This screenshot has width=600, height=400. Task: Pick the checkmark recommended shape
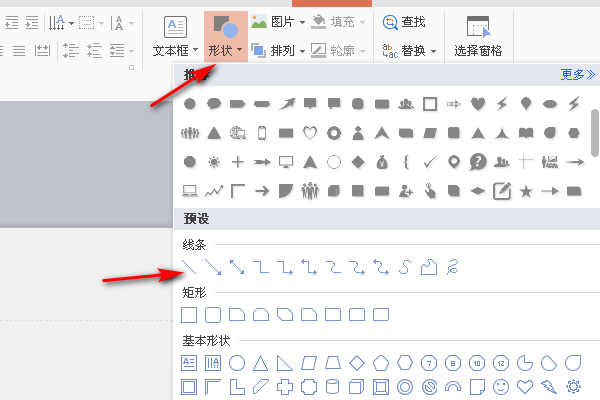pyautogui.click(x=430, y=162)
